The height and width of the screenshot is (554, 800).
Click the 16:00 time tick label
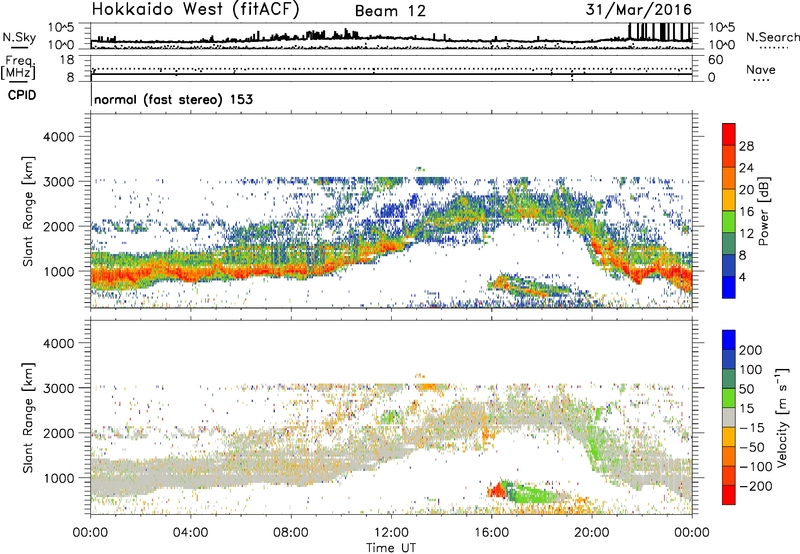[491, 533]
